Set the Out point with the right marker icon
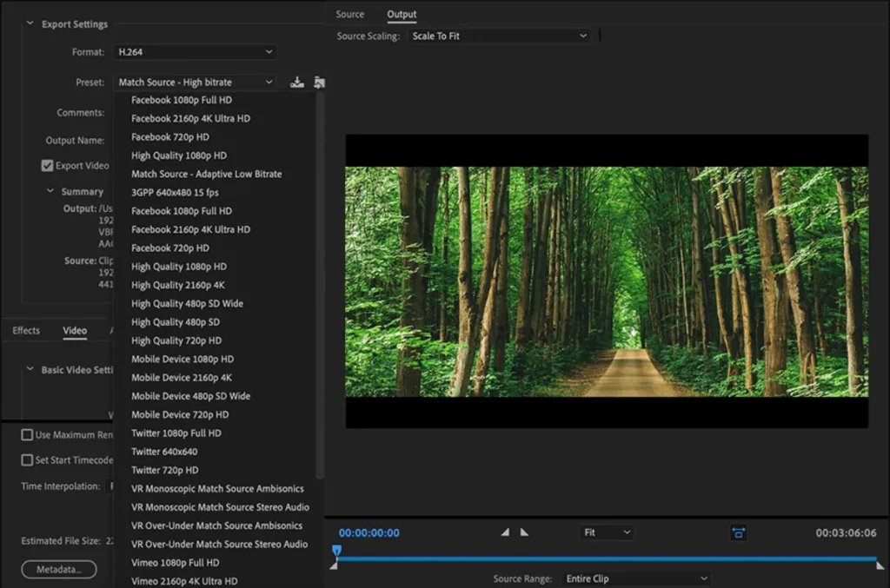The height and width of the screenshot is (588, 890). [525, 532]
